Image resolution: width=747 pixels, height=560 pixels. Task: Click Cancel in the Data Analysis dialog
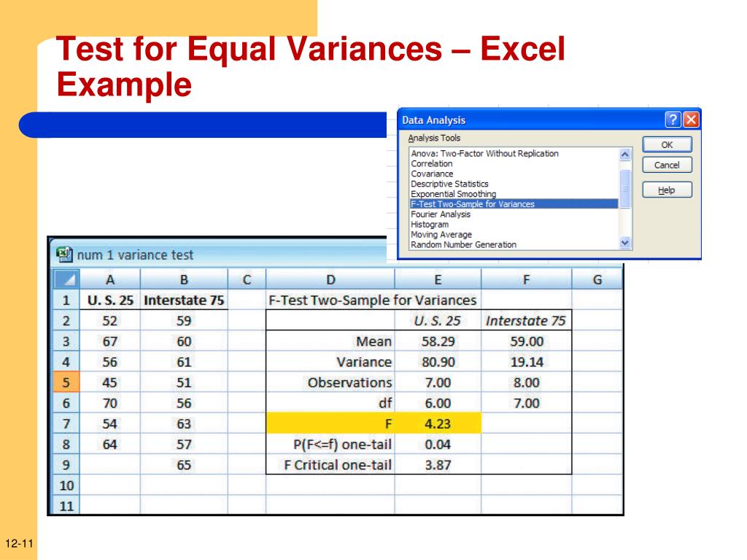[x=667, y=166]
